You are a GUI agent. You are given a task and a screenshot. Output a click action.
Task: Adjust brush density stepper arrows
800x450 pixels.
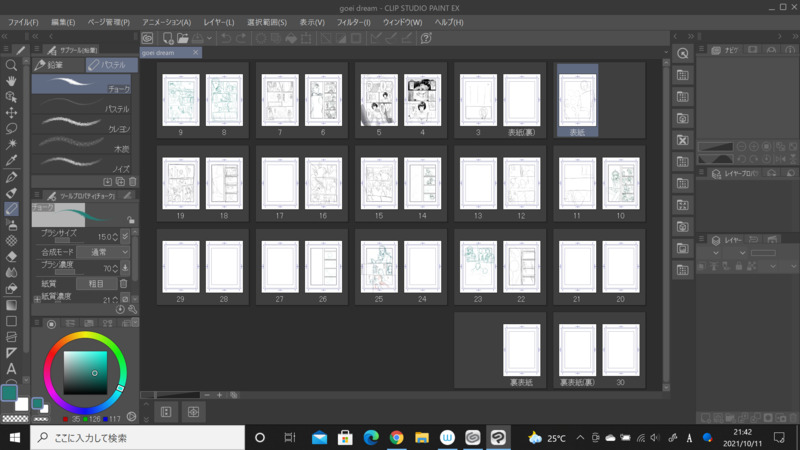[x=115, y=268]
